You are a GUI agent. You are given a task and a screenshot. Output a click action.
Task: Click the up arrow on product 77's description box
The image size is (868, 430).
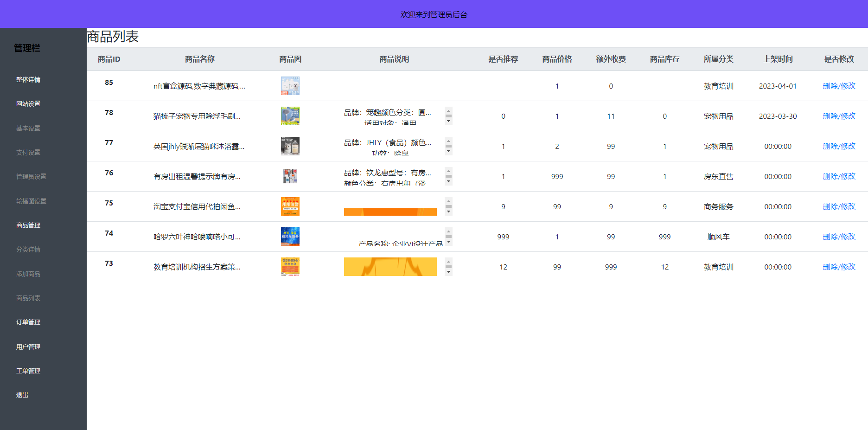(x=448, y=141)
